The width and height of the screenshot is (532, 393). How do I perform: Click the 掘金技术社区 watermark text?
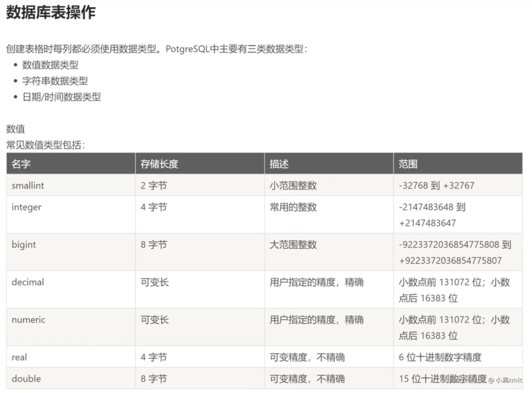click(468, 380)
